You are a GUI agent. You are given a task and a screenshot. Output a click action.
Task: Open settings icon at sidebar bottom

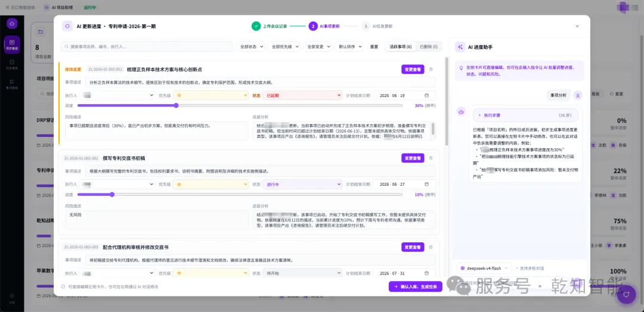pos(12,298)
